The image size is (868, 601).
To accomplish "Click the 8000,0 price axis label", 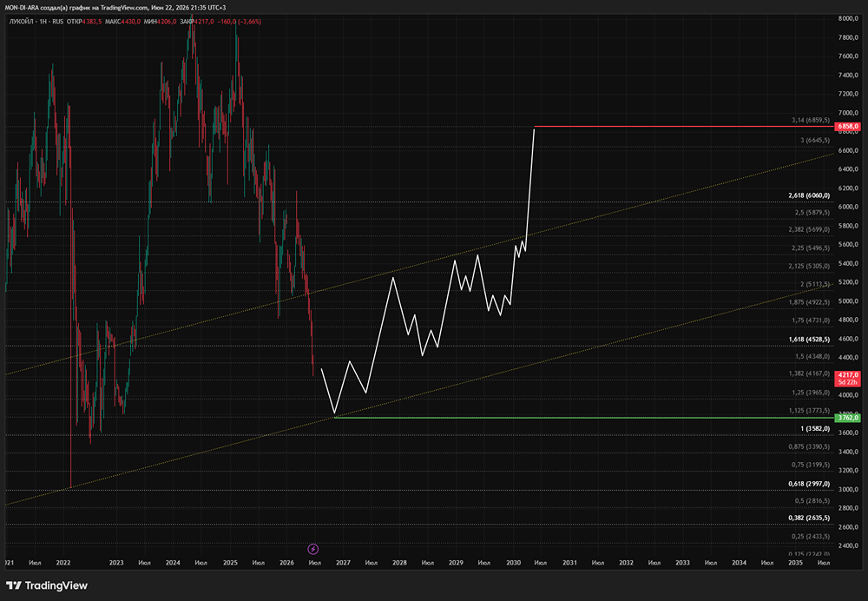I will pyautogui.click(x=848, y=18).
